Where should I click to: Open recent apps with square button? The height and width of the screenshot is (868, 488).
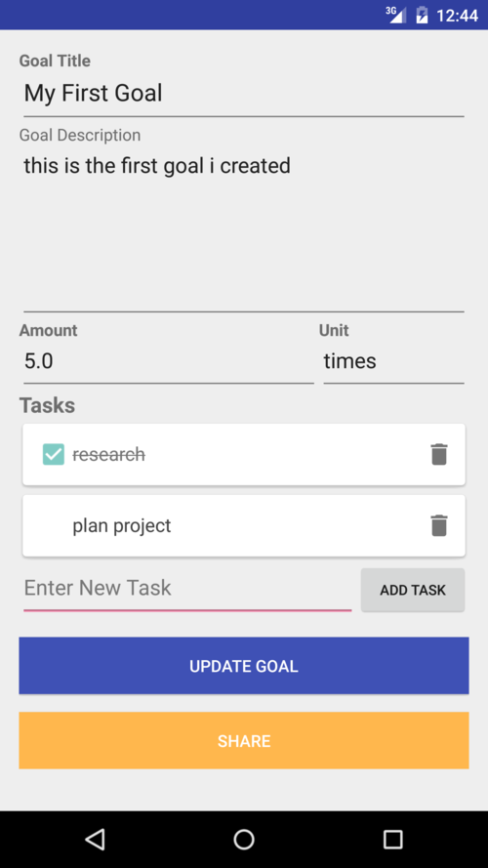pos(392,840)
